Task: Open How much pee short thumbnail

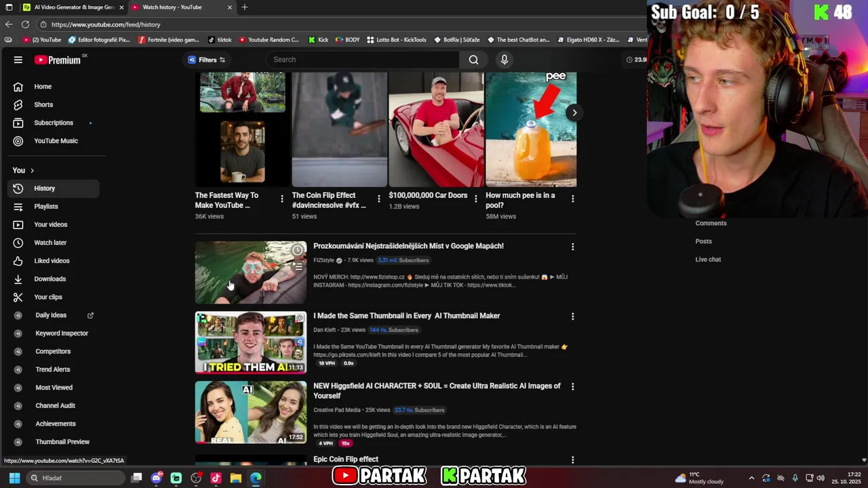Action: 531,129
